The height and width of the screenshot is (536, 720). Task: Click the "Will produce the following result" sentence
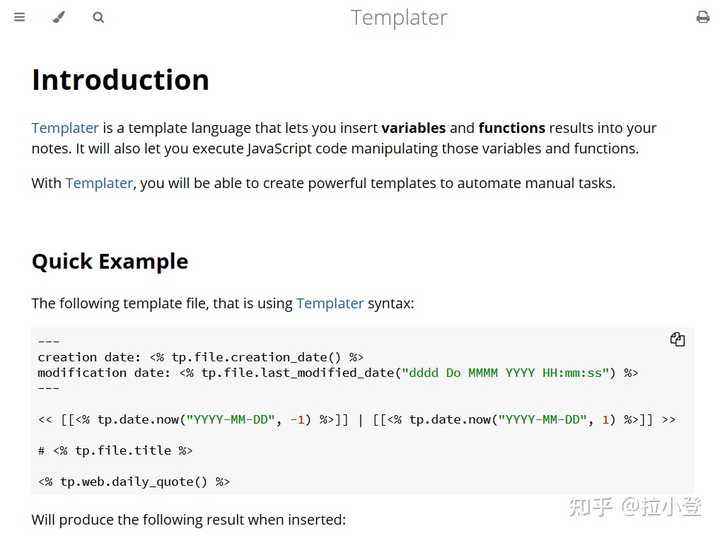(x=188, y=520)
